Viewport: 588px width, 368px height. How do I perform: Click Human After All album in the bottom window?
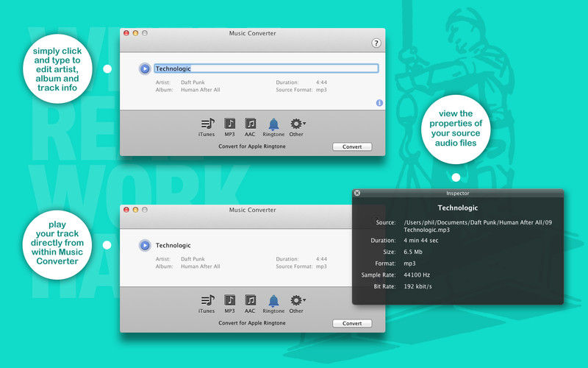200,266
